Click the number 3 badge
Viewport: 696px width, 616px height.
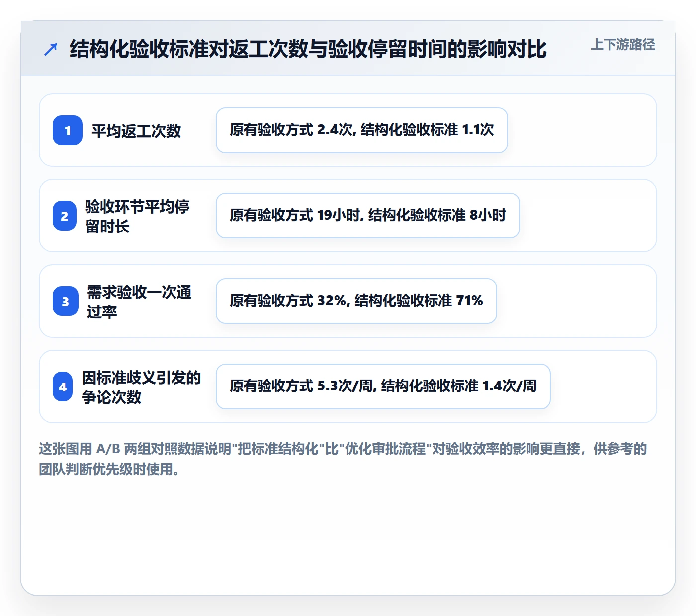click(x=66, y=301)
